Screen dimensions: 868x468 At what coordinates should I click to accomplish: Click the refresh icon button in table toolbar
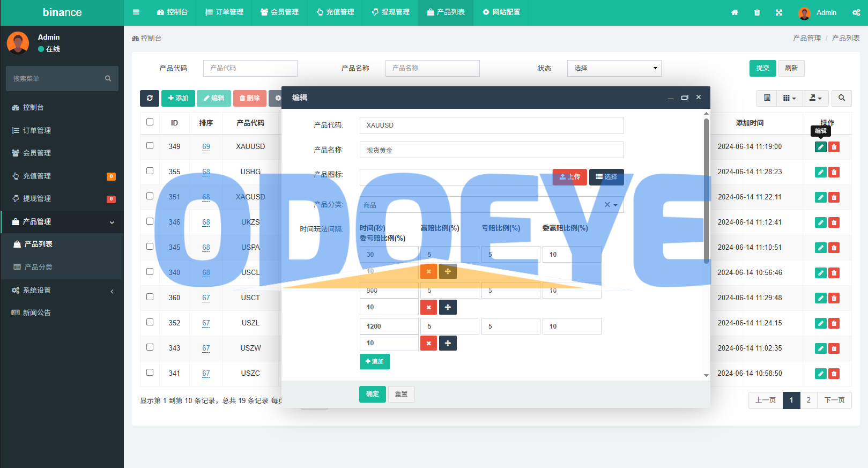[150, 98]
